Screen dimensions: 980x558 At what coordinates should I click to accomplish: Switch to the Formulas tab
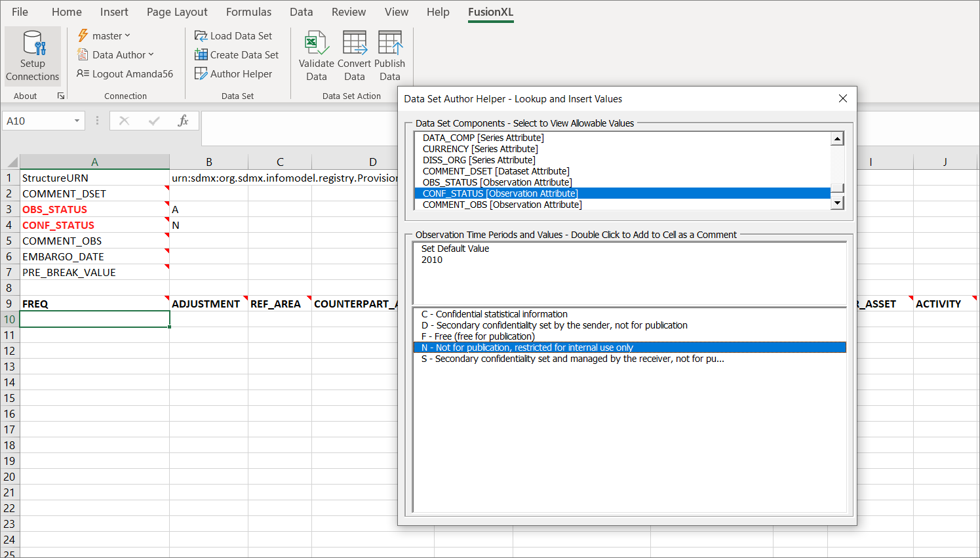coord(248,11)
